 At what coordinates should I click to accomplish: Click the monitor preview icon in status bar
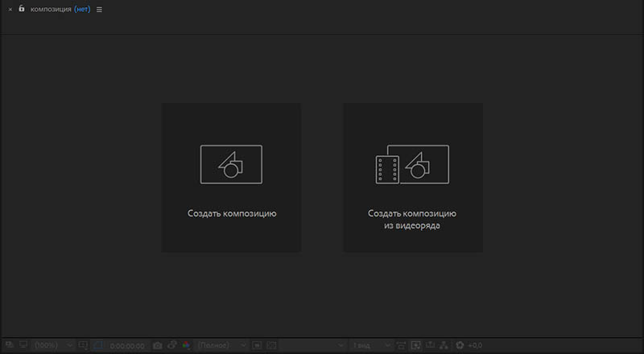click(23, 345)
